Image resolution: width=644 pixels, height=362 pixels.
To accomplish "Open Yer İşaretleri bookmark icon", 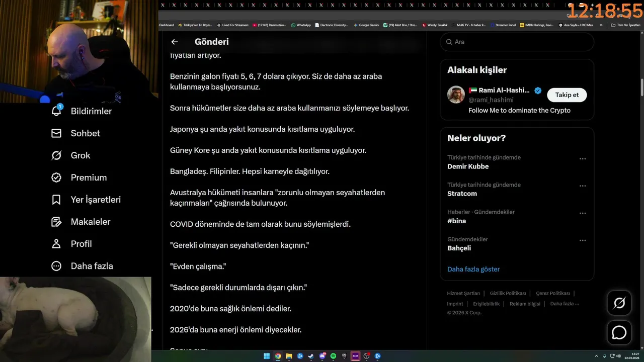I will [56, 200].
